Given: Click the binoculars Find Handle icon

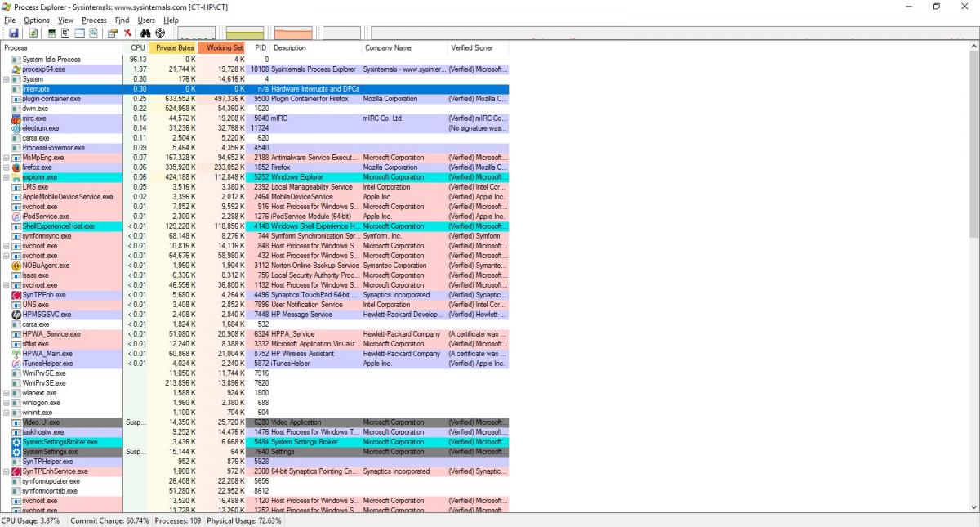Looking at the screenshot, I should pyautogui.click(x=145, y=33).
